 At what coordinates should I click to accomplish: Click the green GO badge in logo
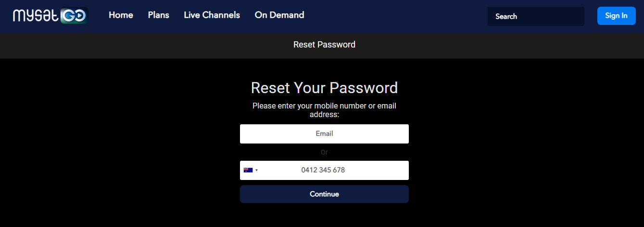pos(74,16)
